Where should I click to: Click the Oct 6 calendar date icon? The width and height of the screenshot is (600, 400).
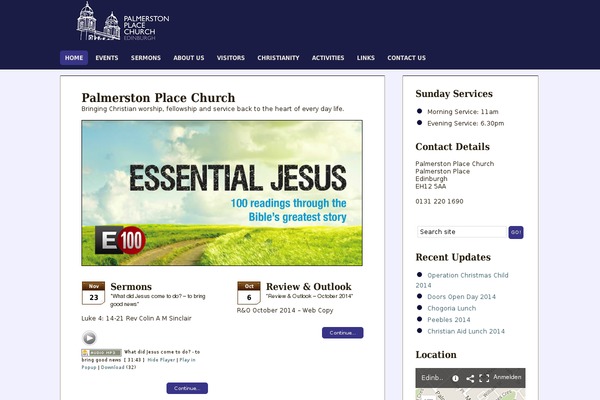click(249, 293)
